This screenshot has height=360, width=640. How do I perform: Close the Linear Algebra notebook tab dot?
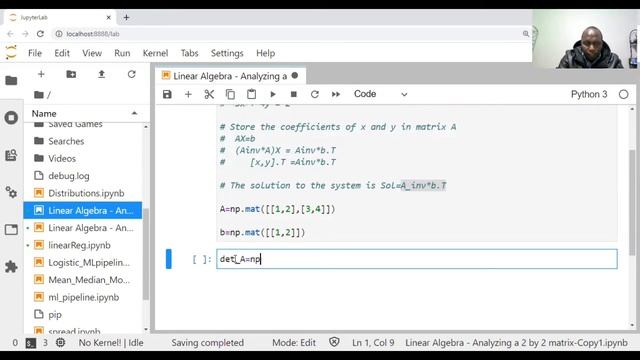point(295,76)
